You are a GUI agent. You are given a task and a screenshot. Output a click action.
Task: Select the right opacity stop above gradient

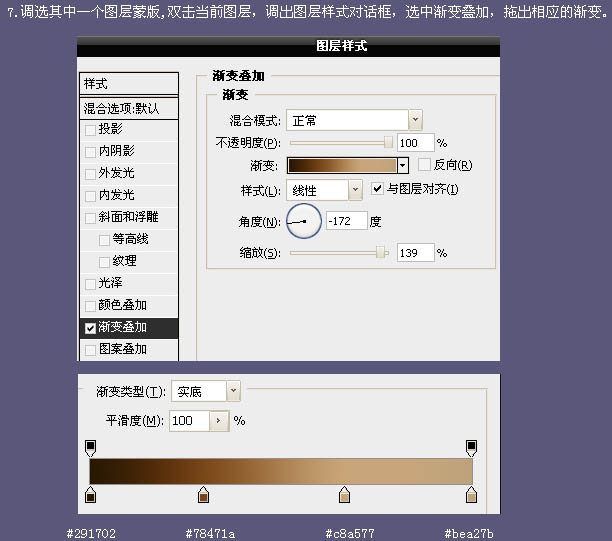(x=471, y=448)
